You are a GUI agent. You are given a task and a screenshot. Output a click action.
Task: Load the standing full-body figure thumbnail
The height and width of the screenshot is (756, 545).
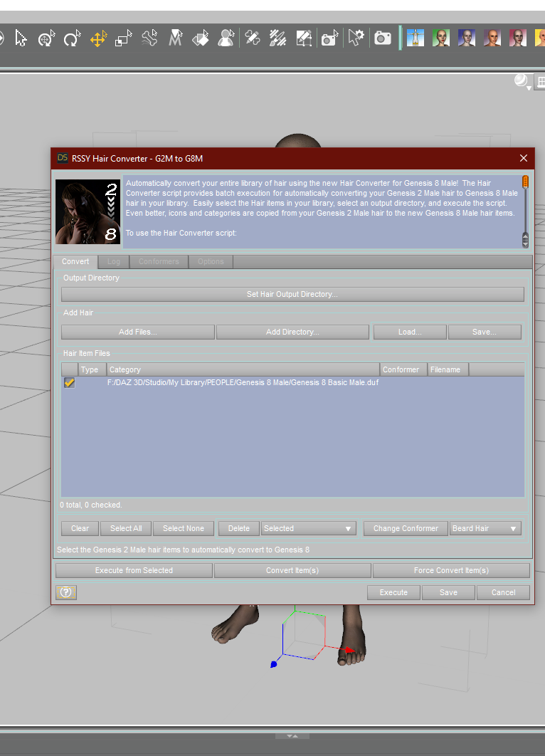coord(415,38)
